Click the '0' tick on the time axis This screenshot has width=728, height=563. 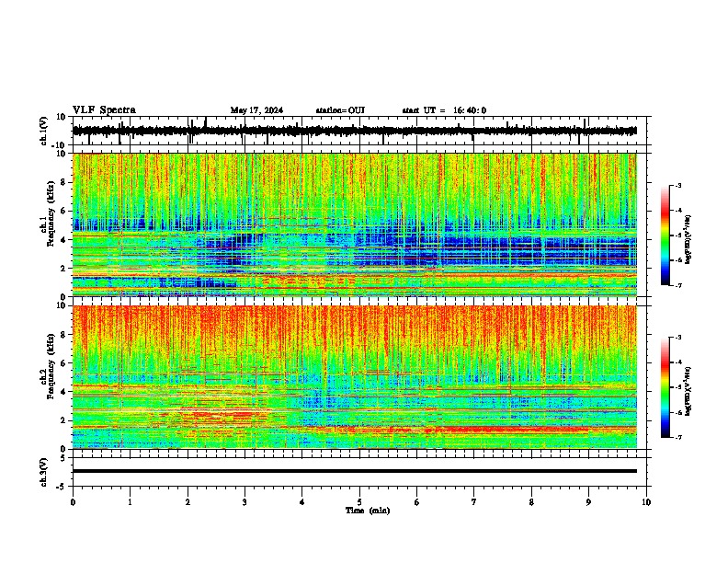pyautogui.click(x=73, y=502)
